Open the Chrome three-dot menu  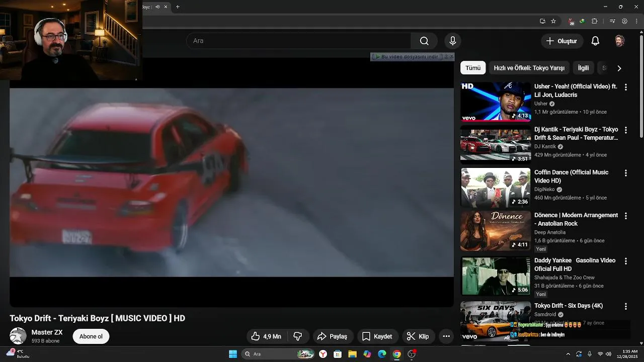click(636, 21)
